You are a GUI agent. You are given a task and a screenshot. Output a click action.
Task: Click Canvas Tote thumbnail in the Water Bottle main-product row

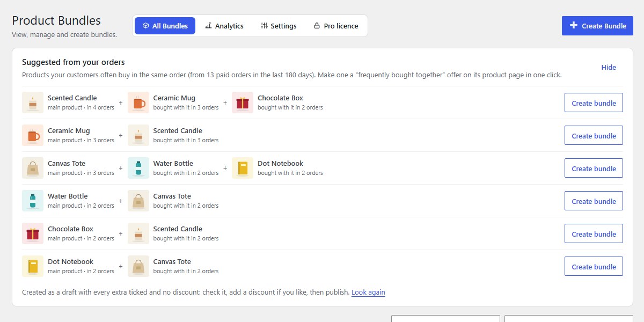pyautogui.click(x=138, y=201)
